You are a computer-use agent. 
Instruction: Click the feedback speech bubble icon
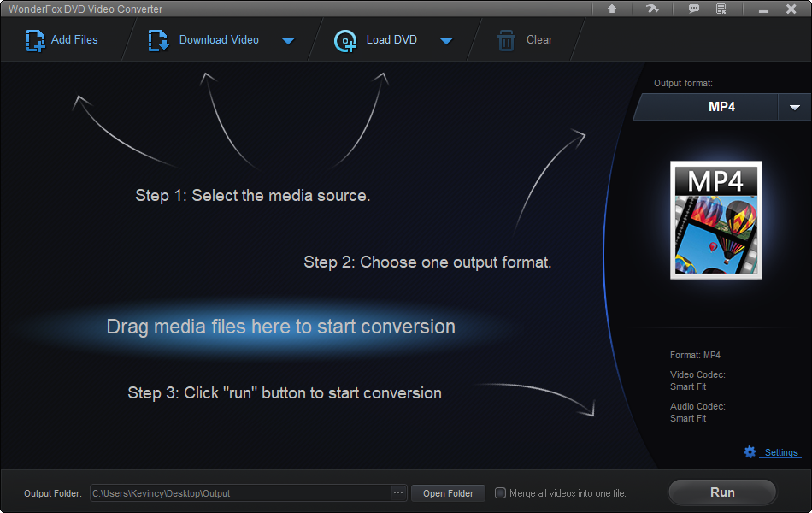coord(694,9)
